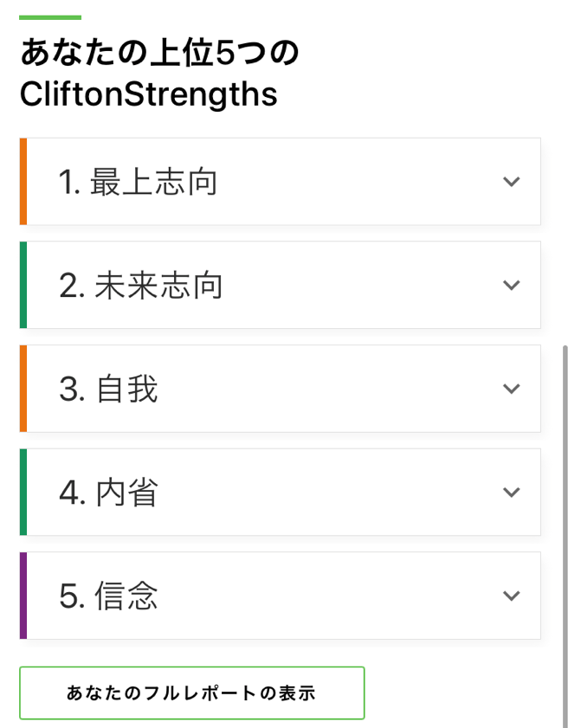Screen dimensions: 568x728
Task: Click the orange bar beside 最上志向
Action: pos(23,182)
